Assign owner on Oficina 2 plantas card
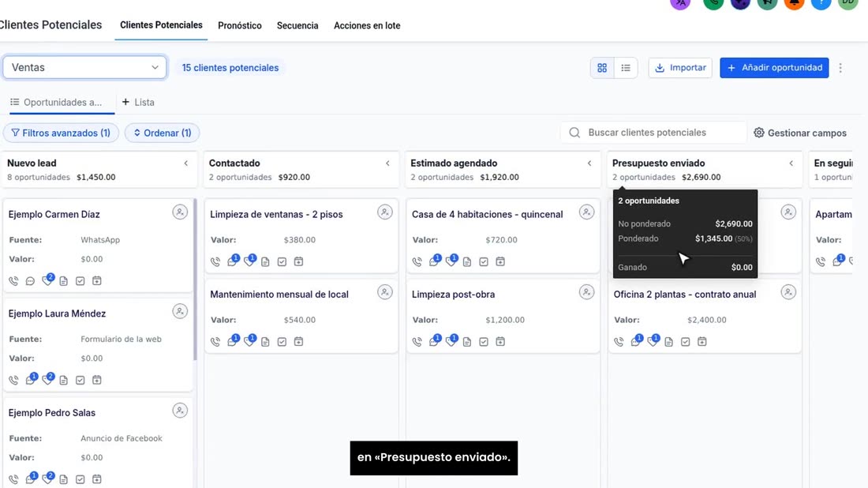 click(x=788, y=292)
